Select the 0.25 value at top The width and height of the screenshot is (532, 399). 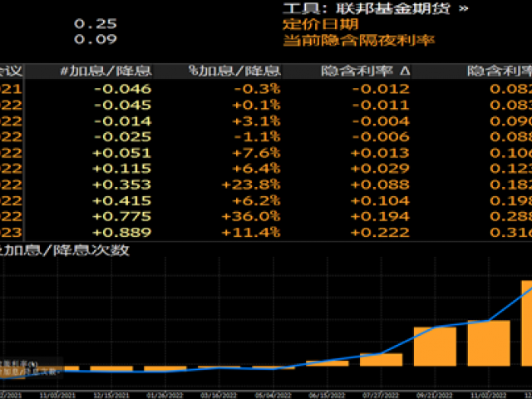96,24
